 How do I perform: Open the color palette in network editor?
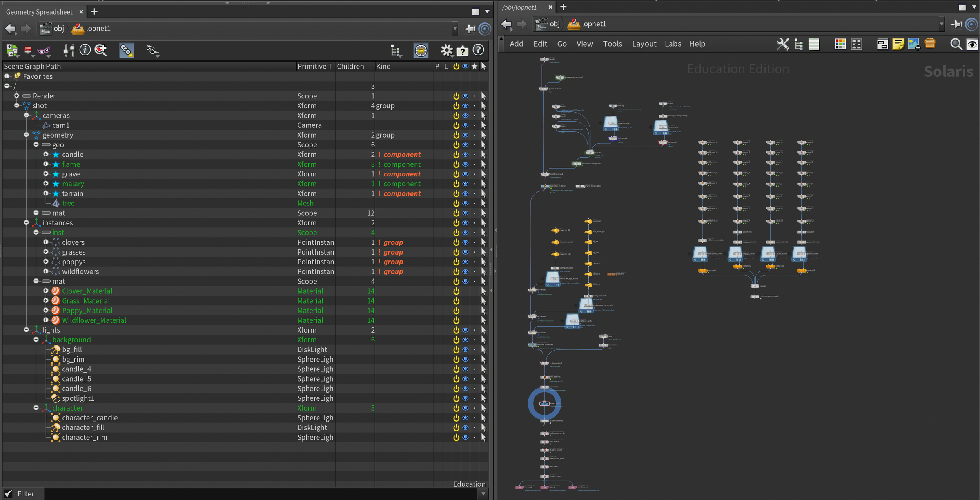pyautogui.click(x=840, y=44)
